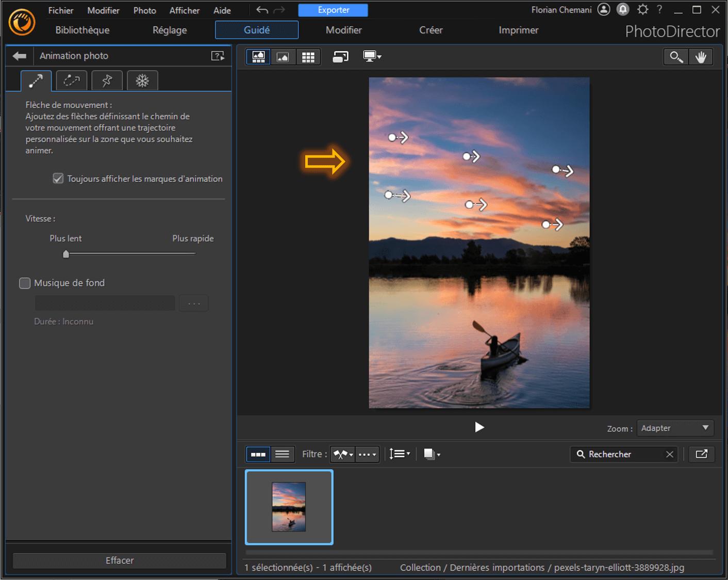The width and height of the screenshot is (728, 580).
Task: Expand the secondary monitor display dropdown
Action: pyautogui.click(x=372, y=57)
